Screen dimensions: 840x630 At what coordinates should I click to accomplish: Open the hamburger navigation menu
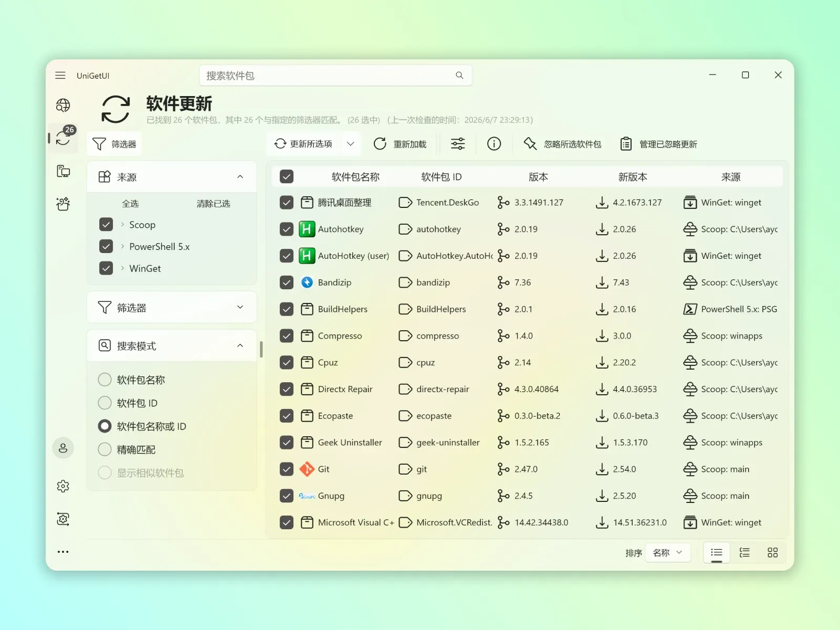[60, 76]
